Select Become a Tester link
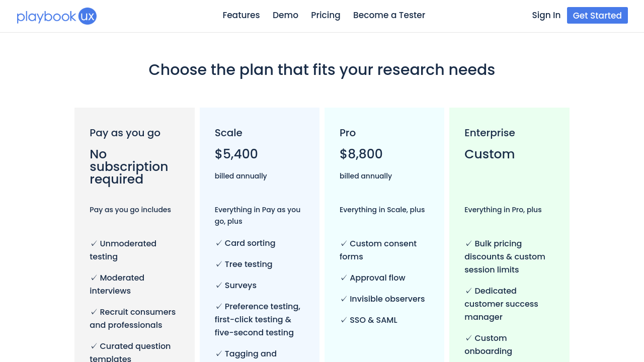 point(389,15)
